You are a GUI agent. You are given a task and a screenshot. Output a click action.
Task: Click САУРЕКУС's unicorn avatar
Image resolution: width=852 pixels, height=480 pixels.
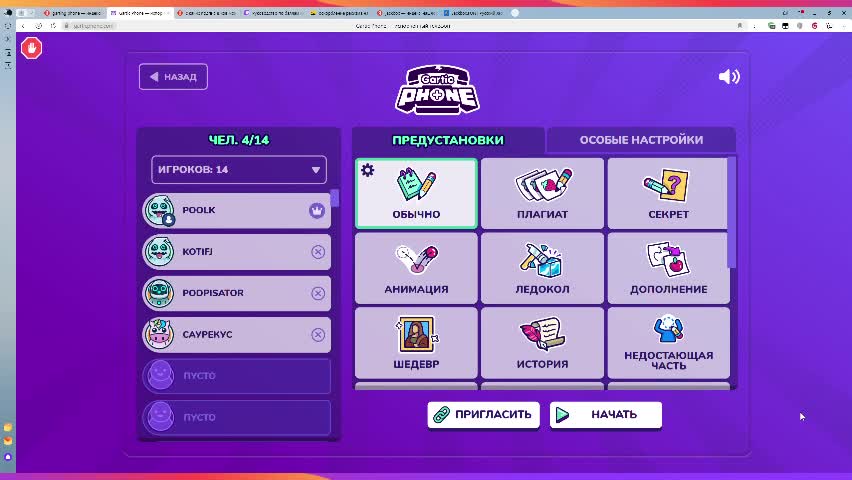point(159,334)
